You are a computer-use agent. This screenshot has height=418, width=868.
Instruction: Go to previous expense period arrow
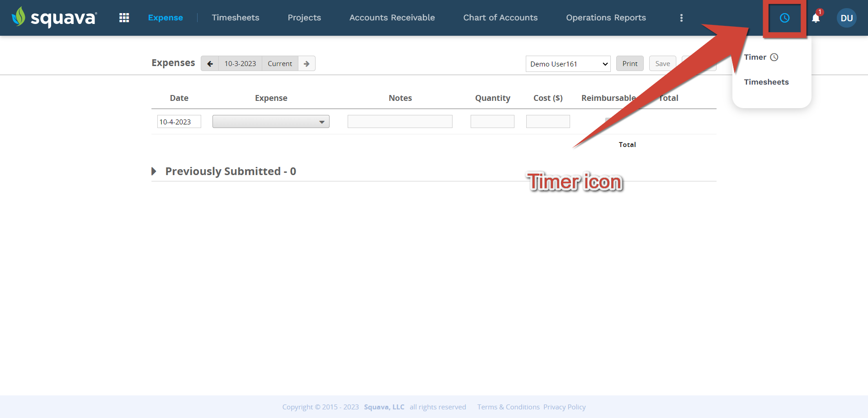click(x=210, y=63)
